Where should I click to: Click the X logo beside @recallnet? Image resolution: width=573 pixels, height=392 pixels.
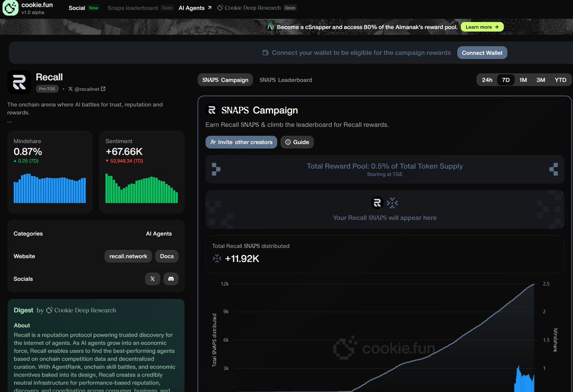click(71, 89)
